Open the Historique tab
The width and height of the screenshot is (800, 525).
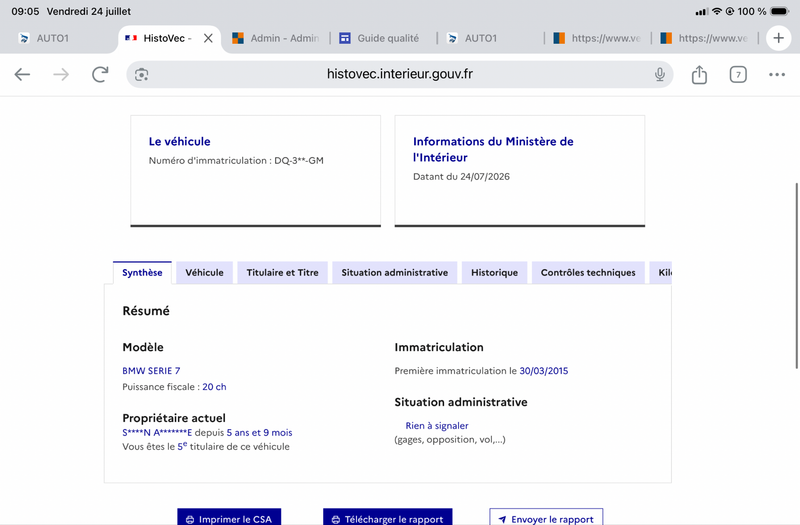pyautogui.click(x=494, y=272)
